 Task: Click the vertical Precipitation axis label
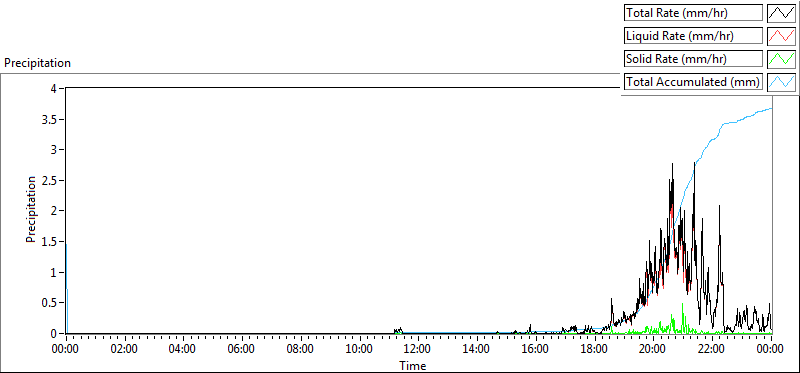point(31,209)
